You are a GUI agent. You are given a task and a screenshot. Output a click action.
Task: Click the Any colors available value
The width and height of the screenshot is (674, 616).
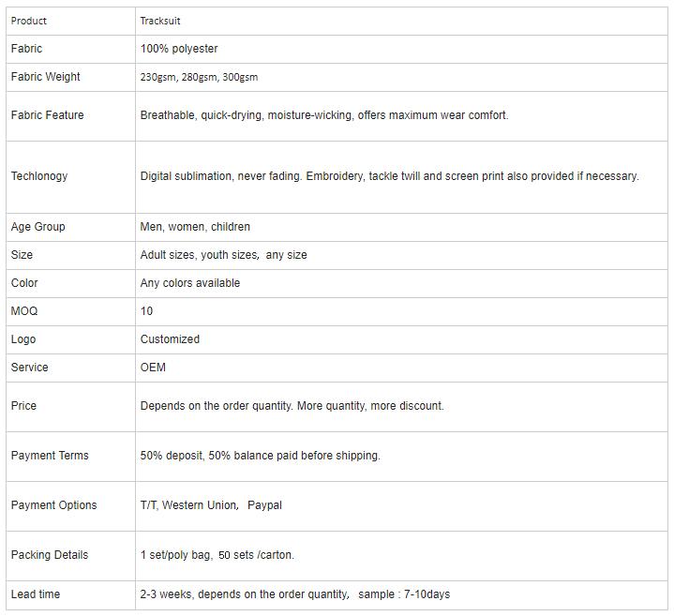pos(190,283)
